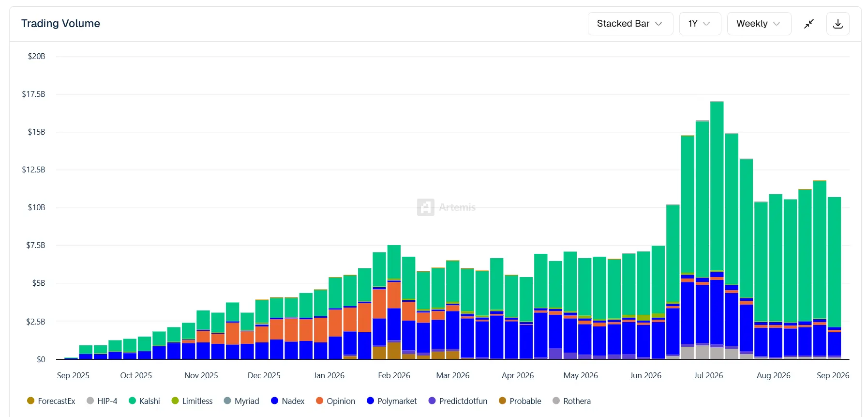Click the Apr 2026 x-axis label
868x417 pixels.
518,375
